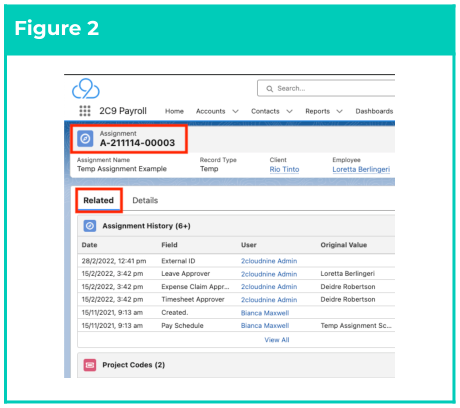Click the Assignment History section icon
This screenshot has width=460, height=408.
90,226
